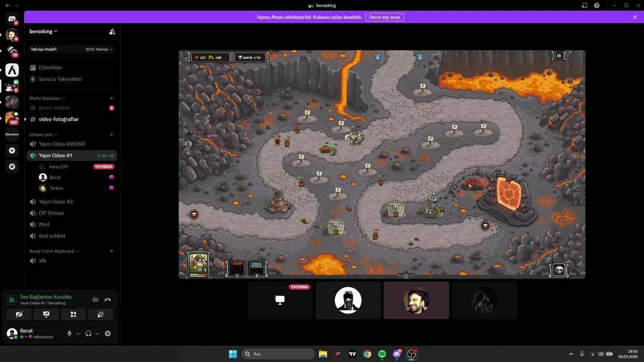The image size is (644, 362).
Task: Create channel in Away From Keyboard
Action: (x=112, y=251)
